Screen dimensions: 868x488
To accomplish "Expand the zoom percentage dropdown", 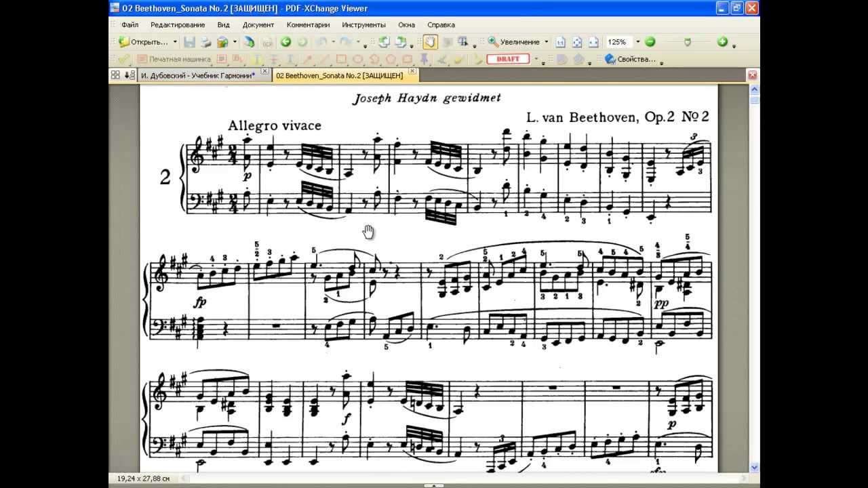I will pyautogui.click(x=637, y=42).
